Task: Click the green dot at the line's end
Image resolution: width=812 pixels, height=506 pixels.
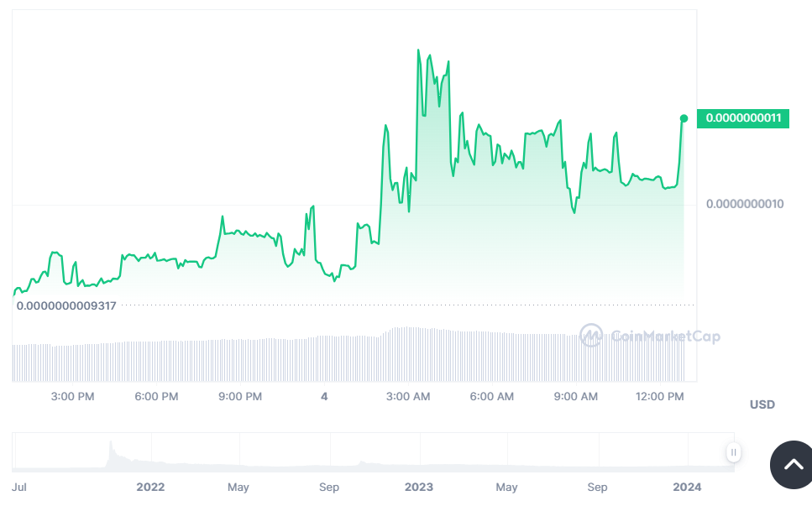Action: point(684,118)
